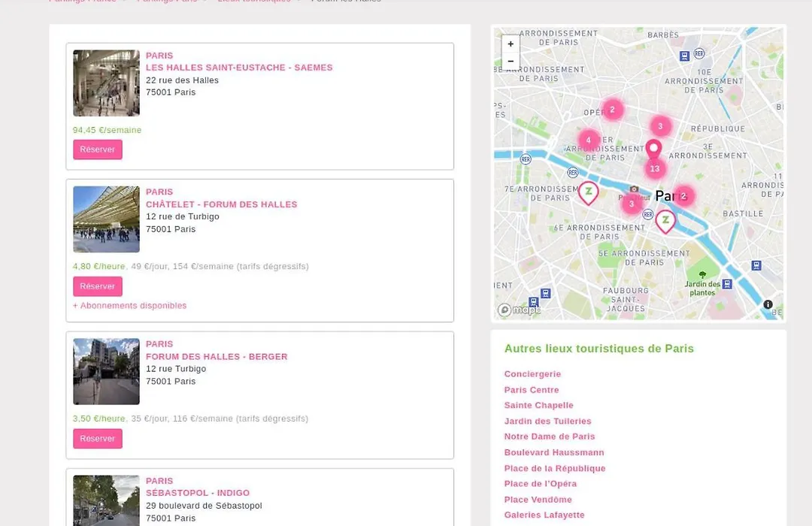Click the address 12 rue de Turbigo
812x526 pixels.
(x=183, y=216)
